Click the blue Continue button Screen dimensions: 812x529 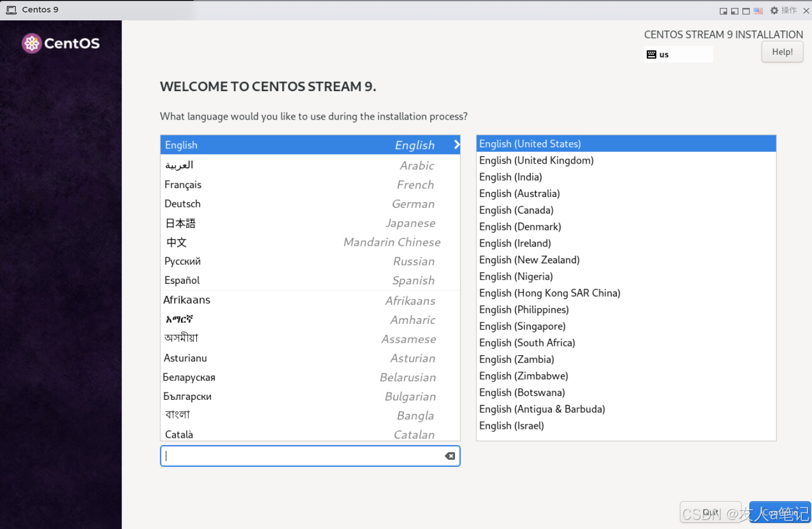(x=780, y=513)
